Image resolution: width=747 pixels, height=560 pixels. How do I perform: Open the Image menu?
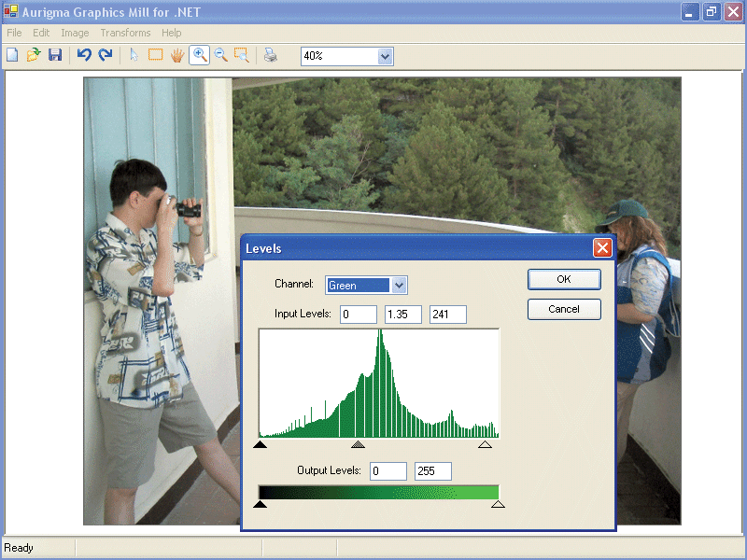[x=75, y=33]
